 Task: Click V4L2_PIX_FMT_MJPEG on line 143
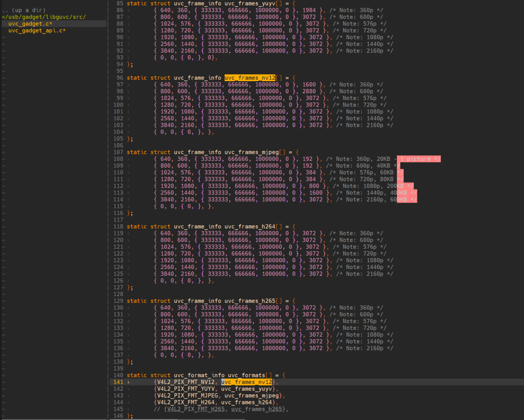click(187, 395)
